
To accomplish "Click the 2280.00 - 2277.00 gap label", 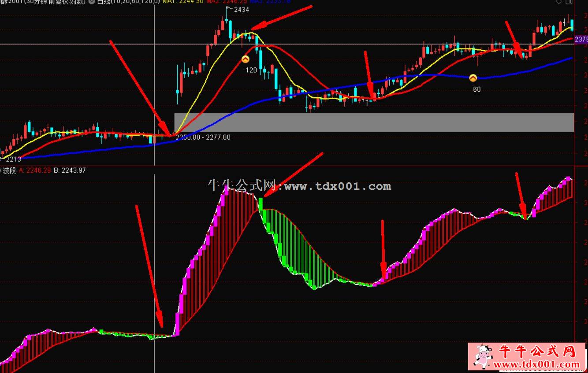I will [203, 137].
